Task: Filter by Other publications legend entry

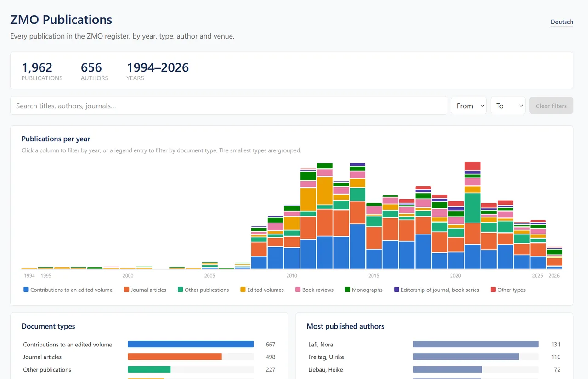Action: point(203,290)
